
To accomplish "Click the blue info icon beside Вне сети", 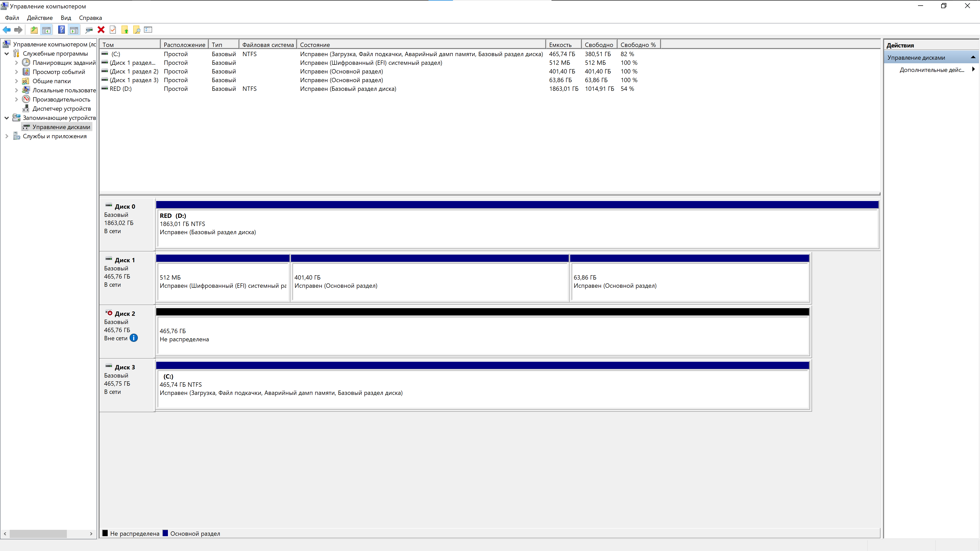I will point(133,338).
